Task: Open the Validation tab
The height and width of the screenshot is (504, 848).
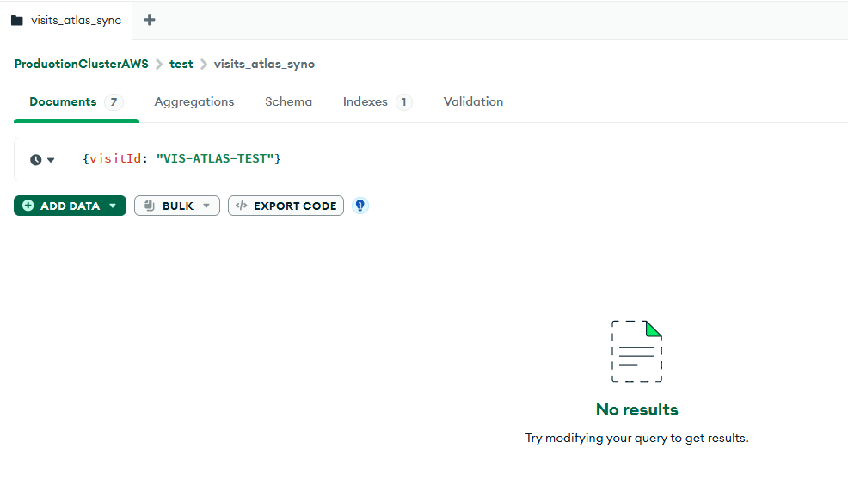Action: [x=473, y=101]
